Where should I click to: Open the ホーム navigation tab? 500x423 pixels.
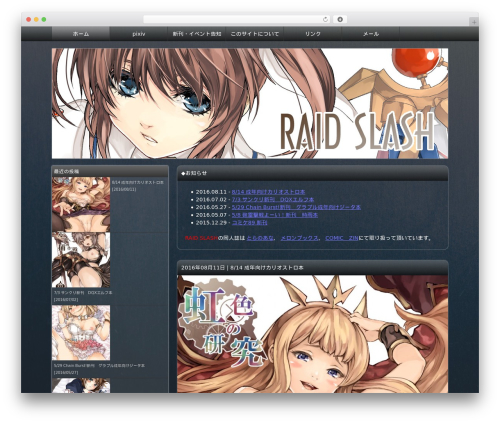click(81, 34)
